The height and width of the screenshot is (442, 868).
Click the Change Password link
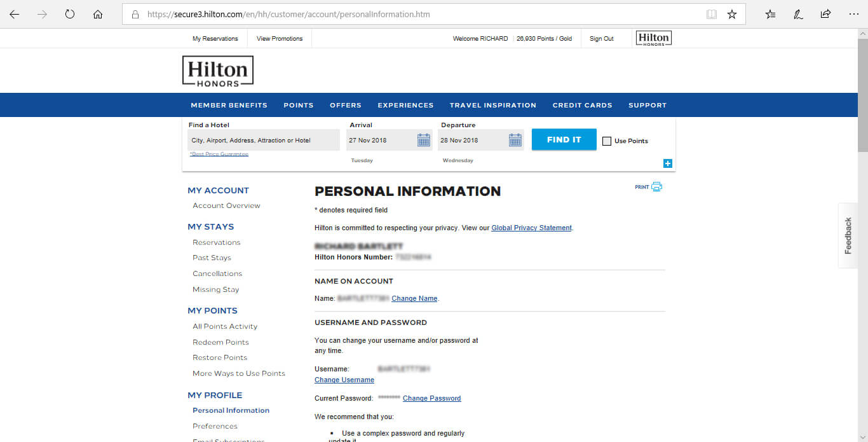(x=432, y=398)
